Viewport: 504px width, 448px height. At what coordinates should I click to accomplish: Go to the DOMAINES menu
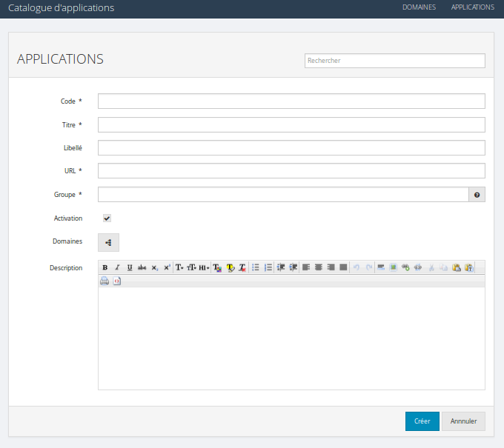419,7
